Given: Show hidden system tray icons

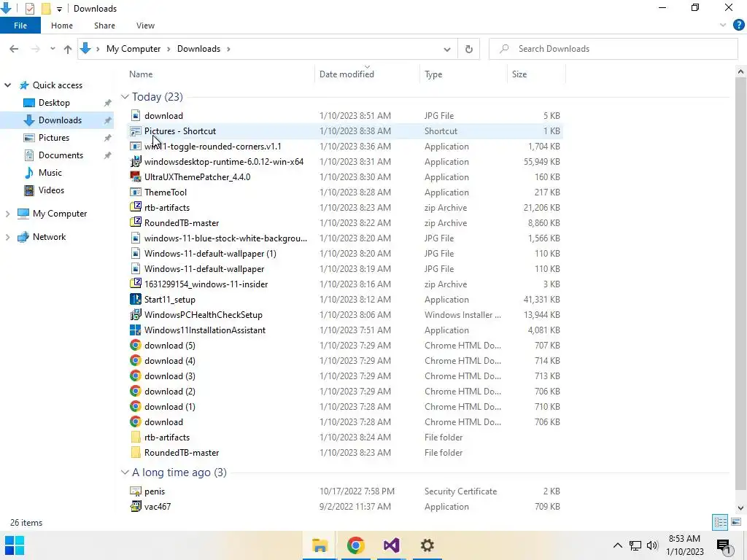Looking at the screenshot, I should point(617,545).
